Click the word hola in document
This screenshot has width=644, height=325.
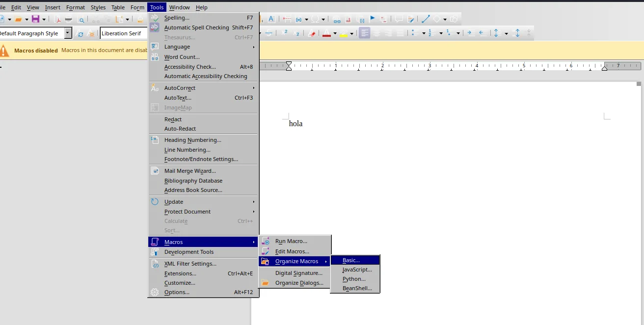[x=295, y=124]
